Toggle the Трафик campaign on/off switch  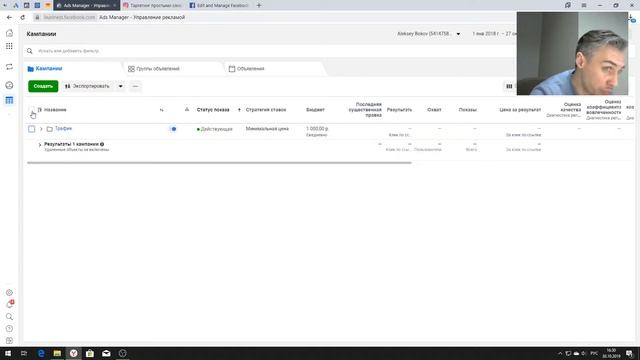pos(173,129)
